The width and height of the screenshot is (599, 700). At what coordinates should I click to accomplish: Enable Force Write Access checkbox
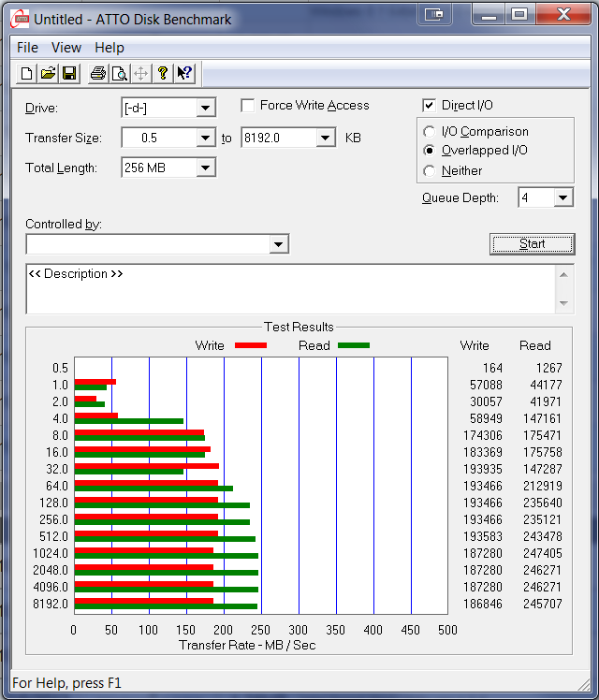pos(248,106)
